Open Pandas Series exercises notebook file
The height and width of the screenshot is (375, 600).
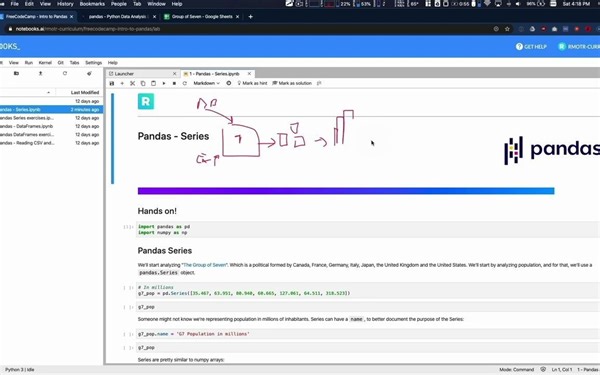pos(51,118)
